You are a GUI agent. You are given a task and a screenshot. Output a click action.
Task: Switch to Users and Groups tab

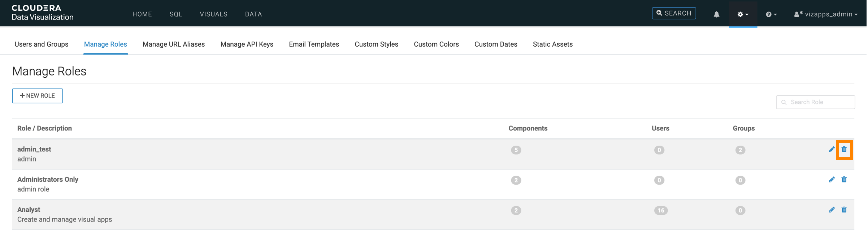click(42, 44)
